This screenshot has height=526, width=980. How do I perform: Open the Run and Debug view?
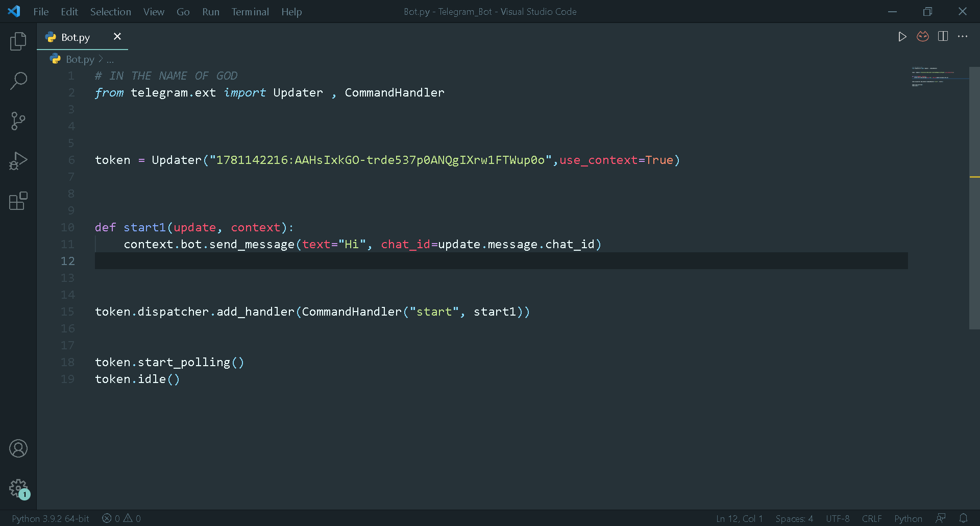coord(18,161)
